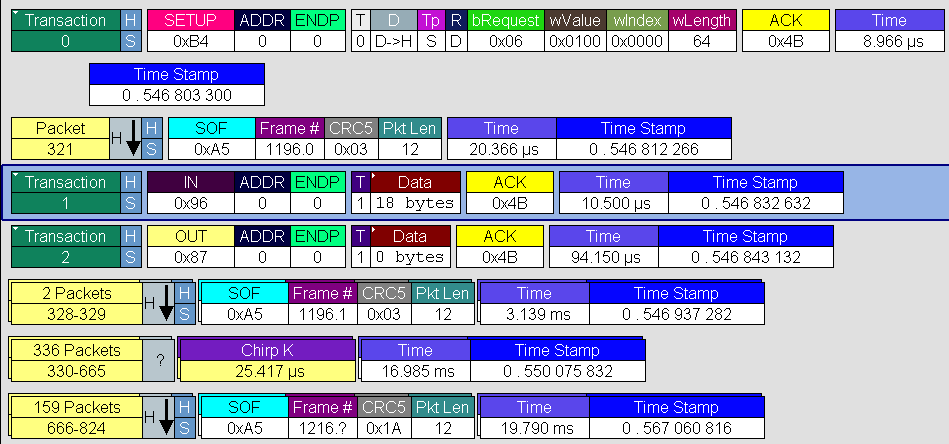
Task: Select the Transaction 1 label cell
Action: pos(65,192)
